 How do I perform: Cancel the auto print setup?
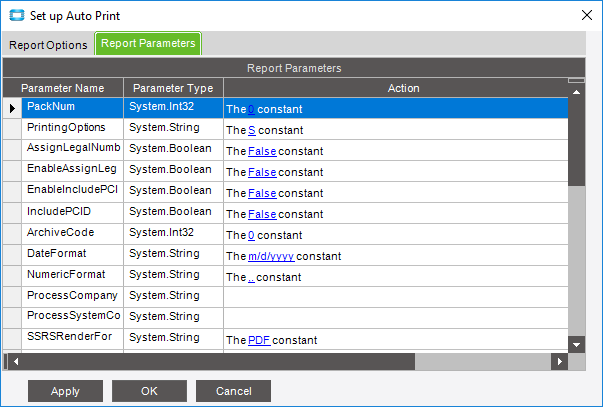coord(233,391)
